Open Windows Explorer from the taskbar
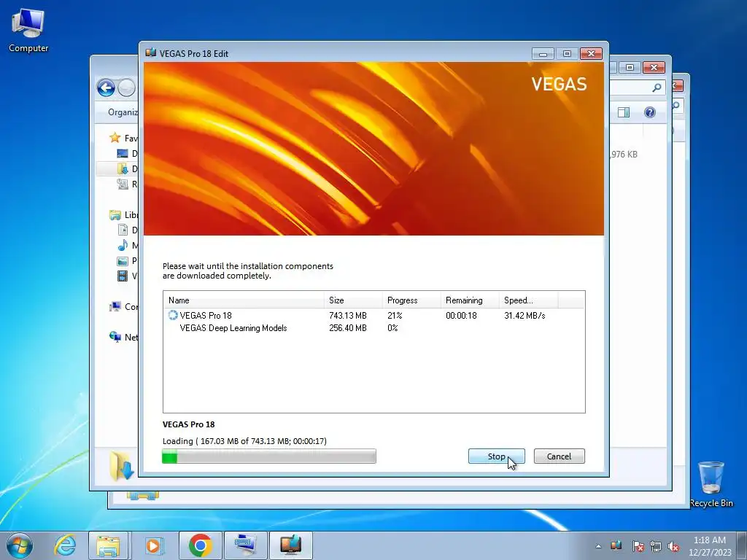The width and height of the screenshot is (747, 560). 108,545
